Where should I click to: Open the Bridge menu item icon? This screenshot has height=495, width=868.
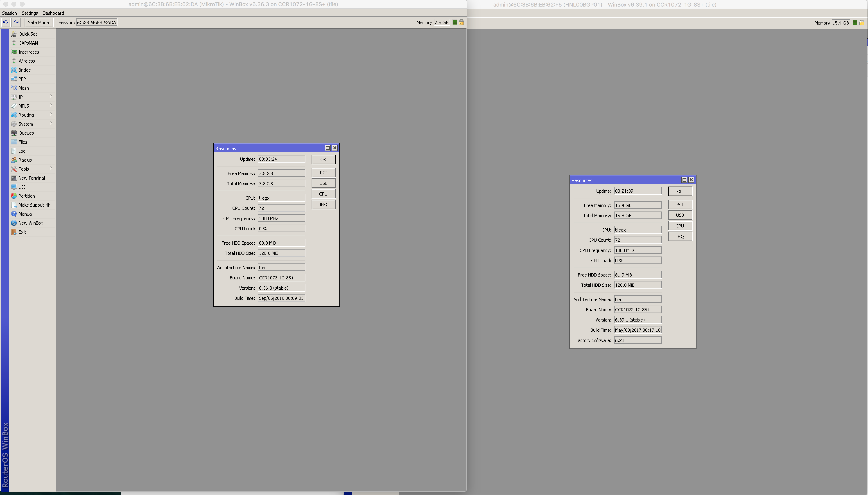[14, 70]
